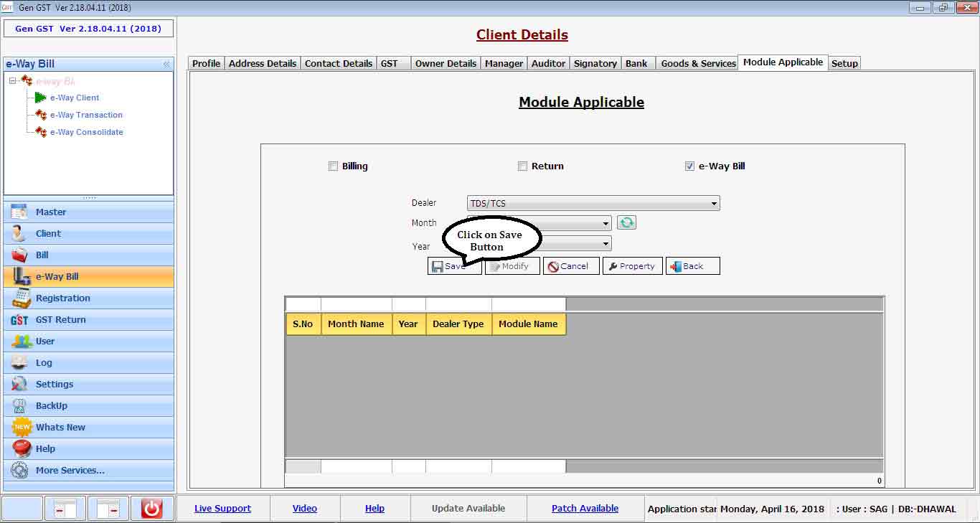Open the Dealer dropdown showing TDS/TCS
Screen dimensions: 980x523
pos(593,204)
